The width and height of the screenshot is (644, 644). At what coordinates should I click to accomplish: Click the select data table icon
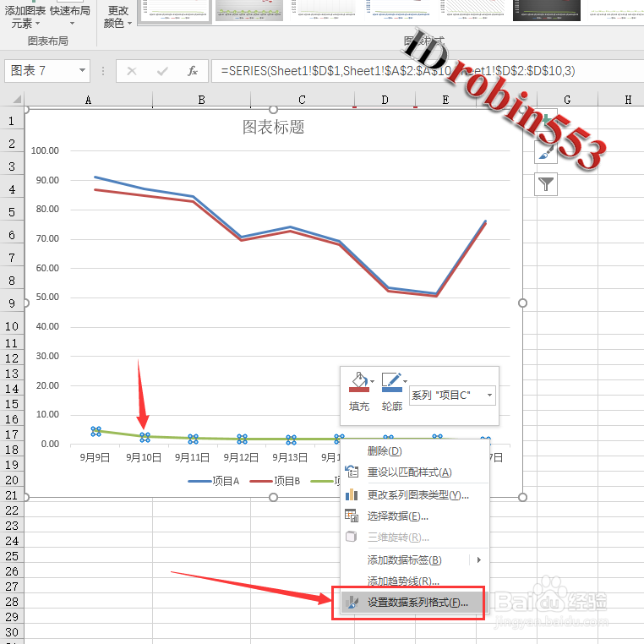tap(352, 516)
